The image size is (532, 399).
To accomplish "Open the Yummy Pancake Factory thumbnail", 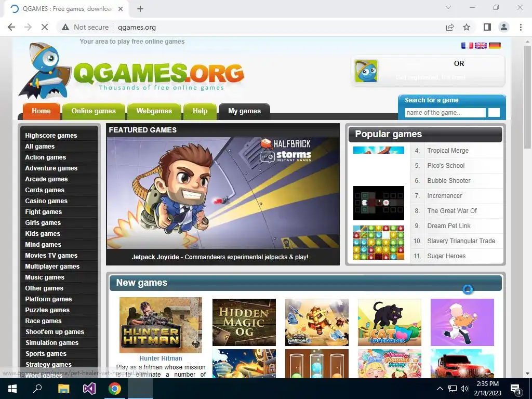I will pyautogui.click(x=390, y=364).
